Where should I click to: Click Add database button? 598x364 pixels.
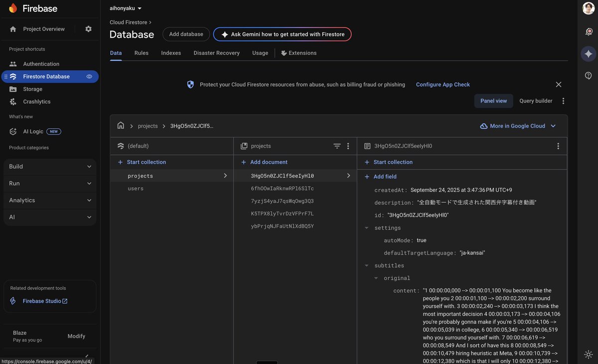(186, 34)
